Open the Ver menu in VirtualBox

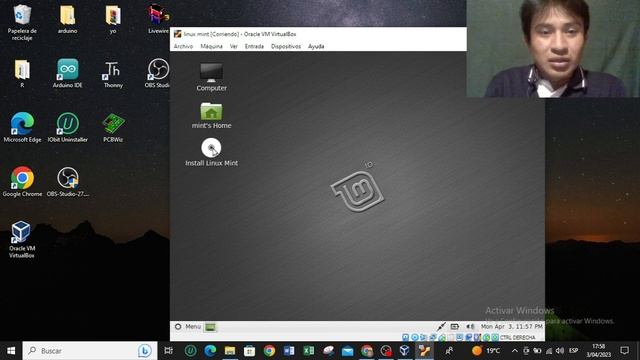coord(233,47)
